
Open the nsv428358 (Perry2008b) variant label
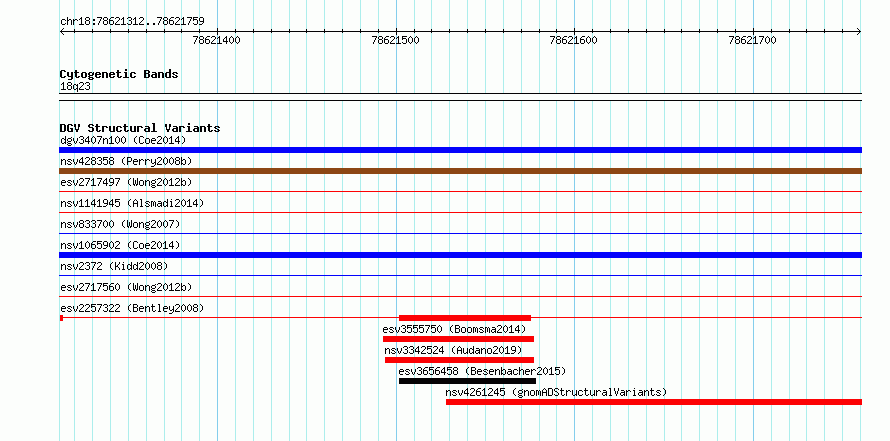(x=126, y=161)
